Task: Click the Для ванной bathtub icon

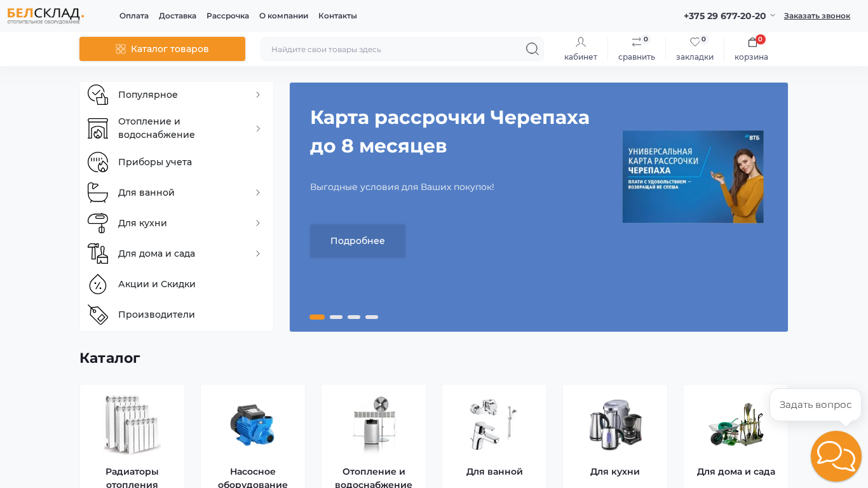Action: (x=98, y=193)
